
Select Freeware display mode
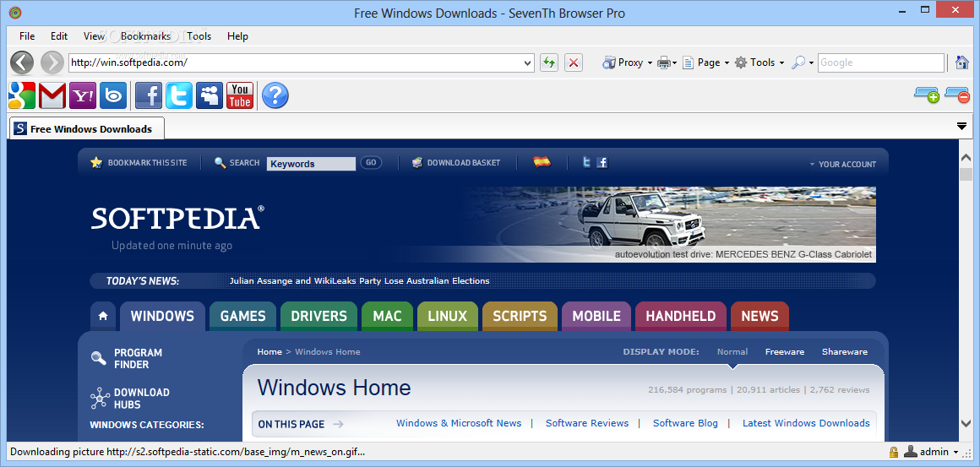(784, 351)
